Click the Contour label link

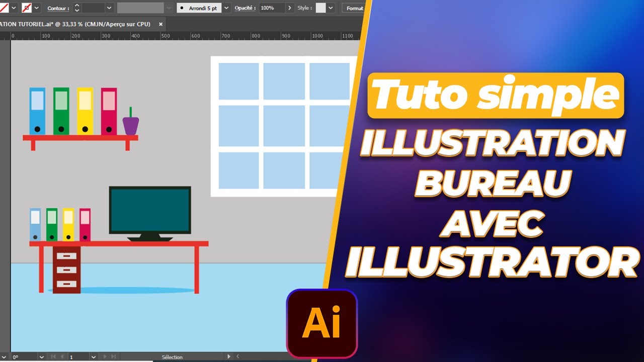pyautogui.click(x=58, y=9)
